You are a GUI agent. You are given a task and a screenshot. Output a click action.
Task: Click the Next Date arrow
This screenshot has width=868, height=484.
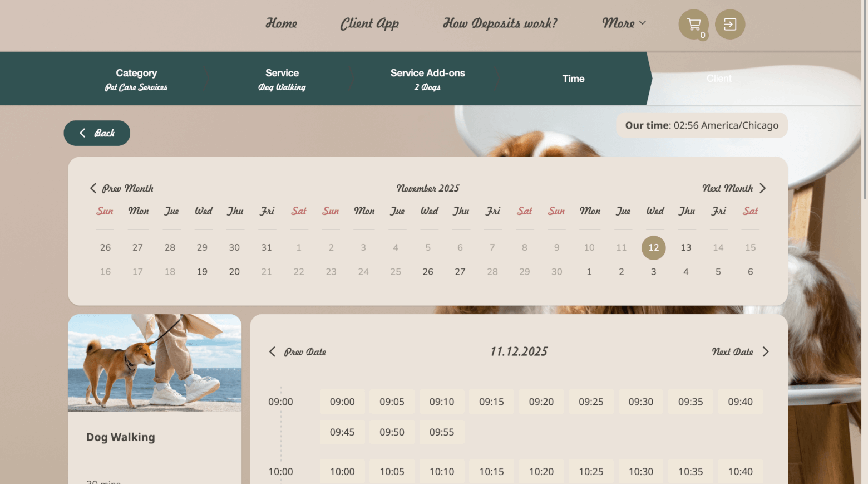click(766, 351)
